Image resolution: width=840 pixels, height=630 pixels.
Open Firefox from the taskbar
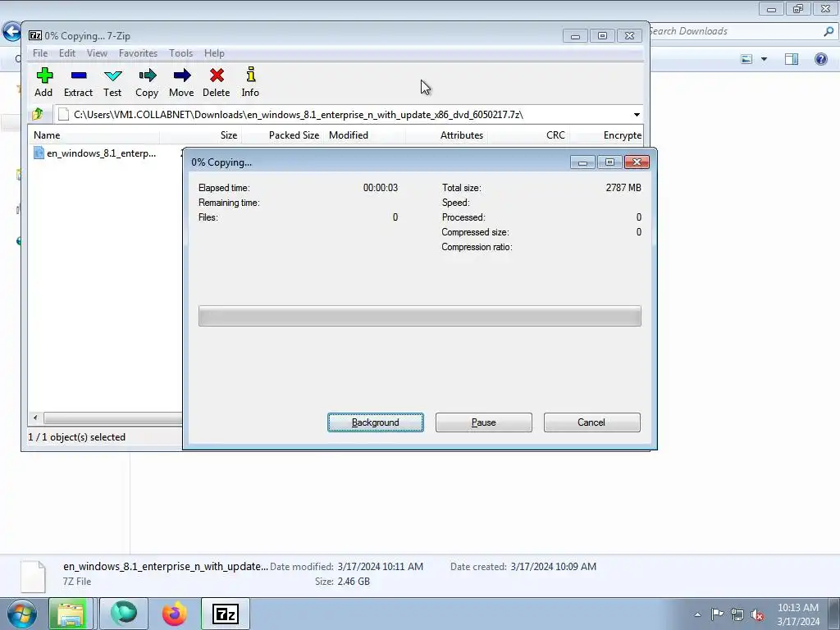point(175,614)
